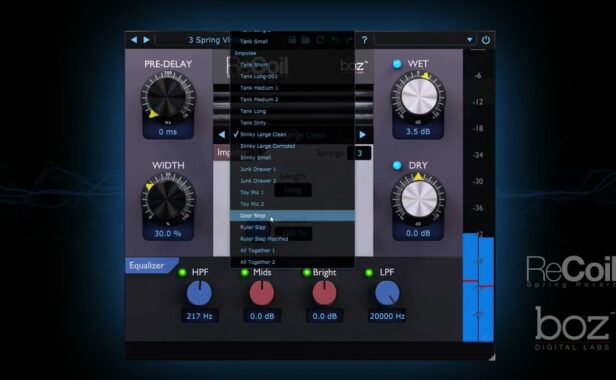The image size is (616, 380).
Task: Choose All Together 2 impulse
Action: point(292,262)
